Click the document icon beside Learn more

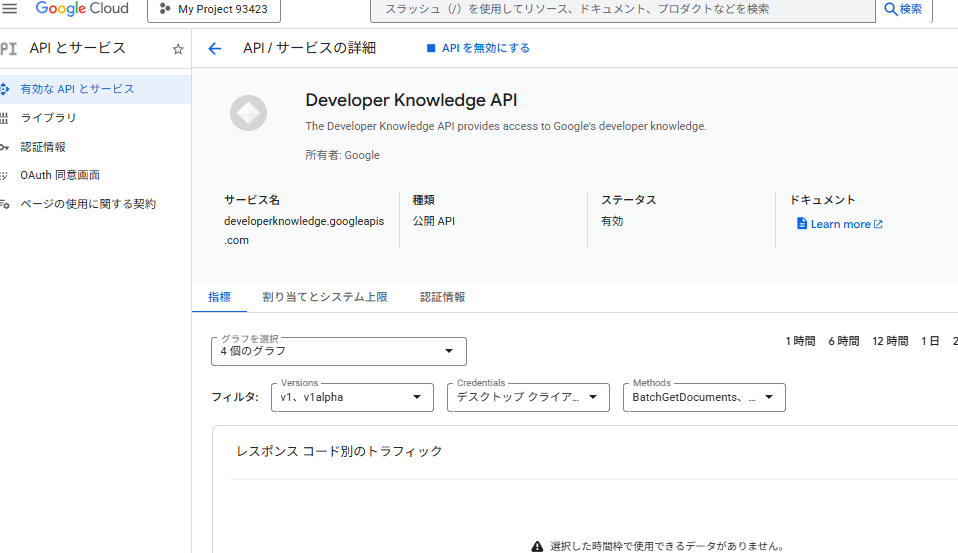coord(802,224)
